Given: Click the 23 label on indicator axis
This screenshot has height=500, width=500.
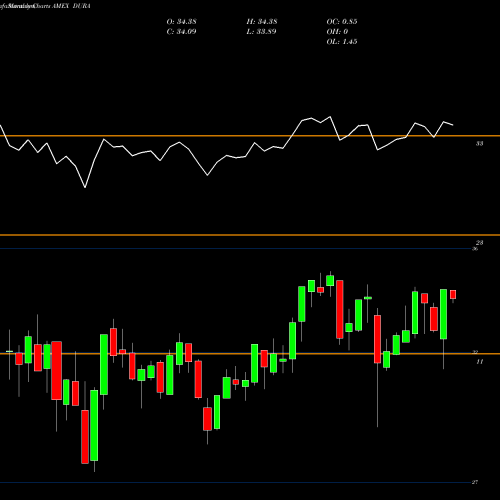Looking at the screenshot, I should 479,243.
